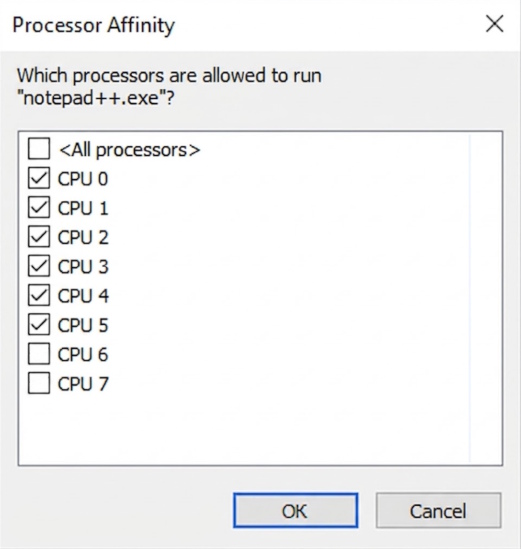Turn off the CPU 5 checkbox
Viewport: 521px width, 549px height.
[x=39, y=325]
